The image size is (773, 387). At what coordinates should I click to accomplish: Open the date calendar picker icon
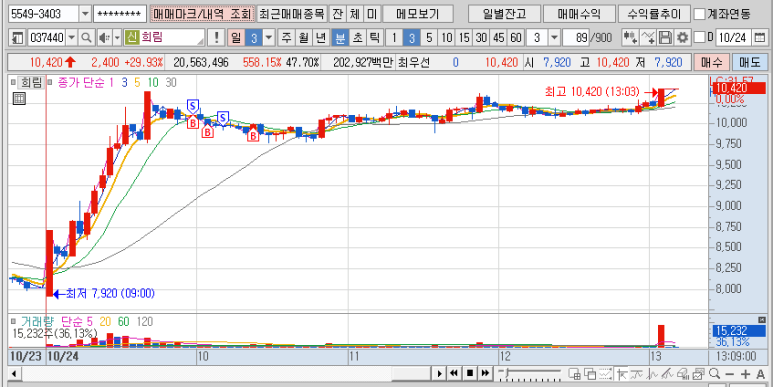tap(760, 37)
